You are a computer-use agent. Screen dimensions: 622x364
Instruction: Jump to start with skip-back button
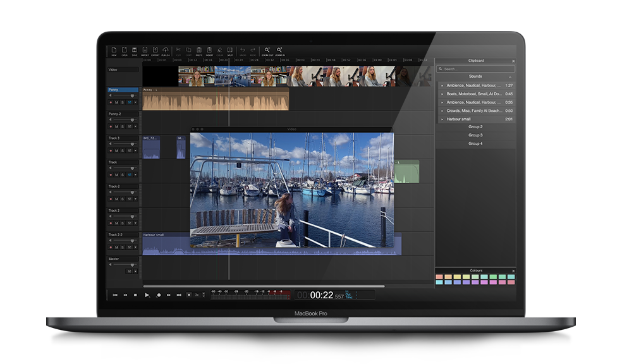115,295
